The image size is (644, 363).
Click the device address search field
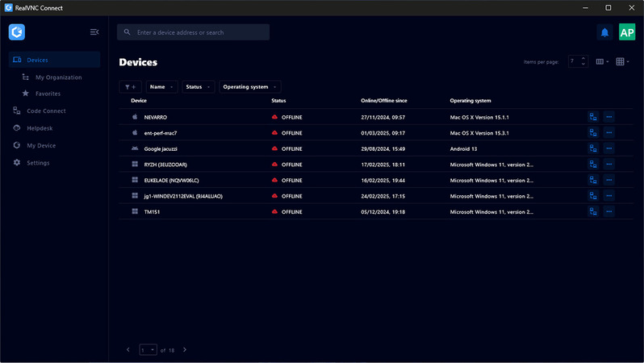point(194,32)
